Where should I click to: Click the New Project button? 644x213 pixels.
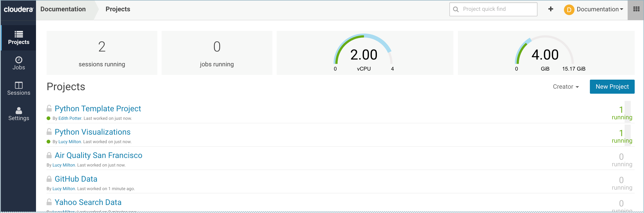[612, 87]
